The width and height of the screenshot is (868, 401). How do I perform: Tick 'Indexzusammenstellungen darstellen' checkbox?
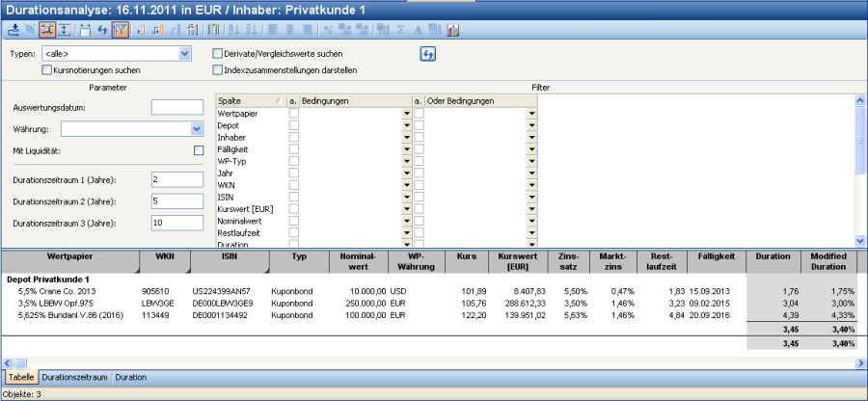(217, 70)
